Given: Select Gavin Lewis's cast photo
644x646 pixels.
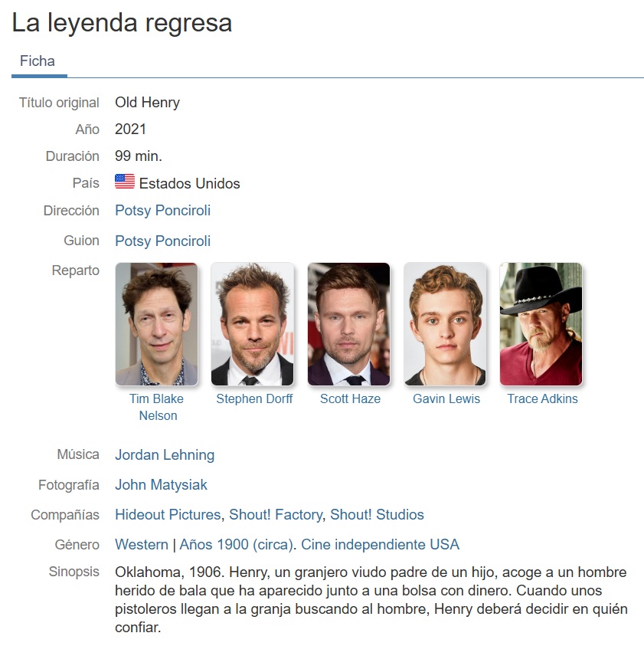Looking at the screenshot, I should pyautogui.click(x=445, y=324).
